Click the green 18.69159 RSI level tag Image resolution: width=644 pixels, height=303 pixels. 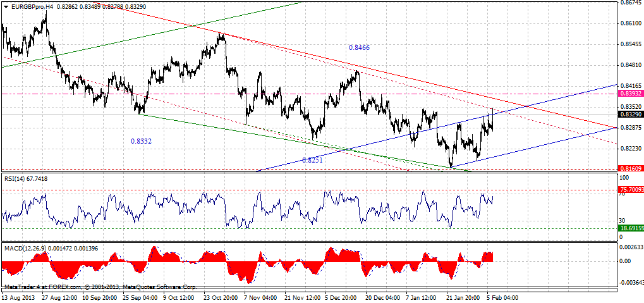pos(631,228)
